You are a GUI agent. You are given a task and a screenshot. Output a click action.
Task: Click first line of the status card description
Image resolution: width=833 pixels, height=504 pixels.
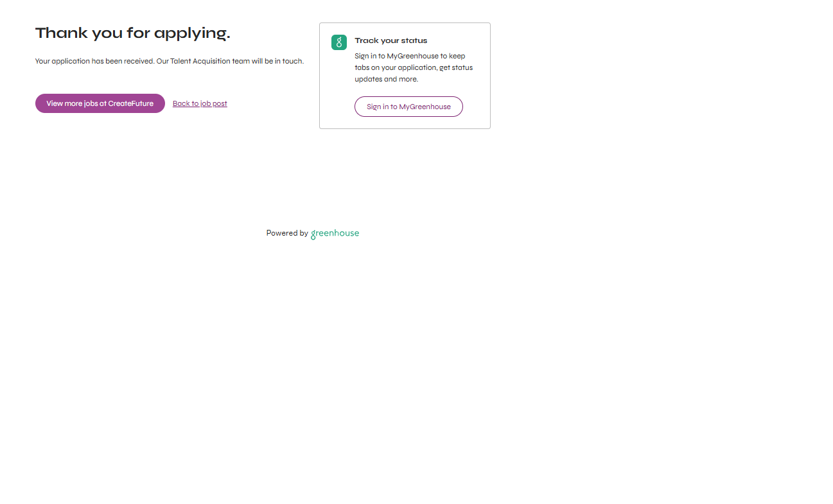(410, 56)
